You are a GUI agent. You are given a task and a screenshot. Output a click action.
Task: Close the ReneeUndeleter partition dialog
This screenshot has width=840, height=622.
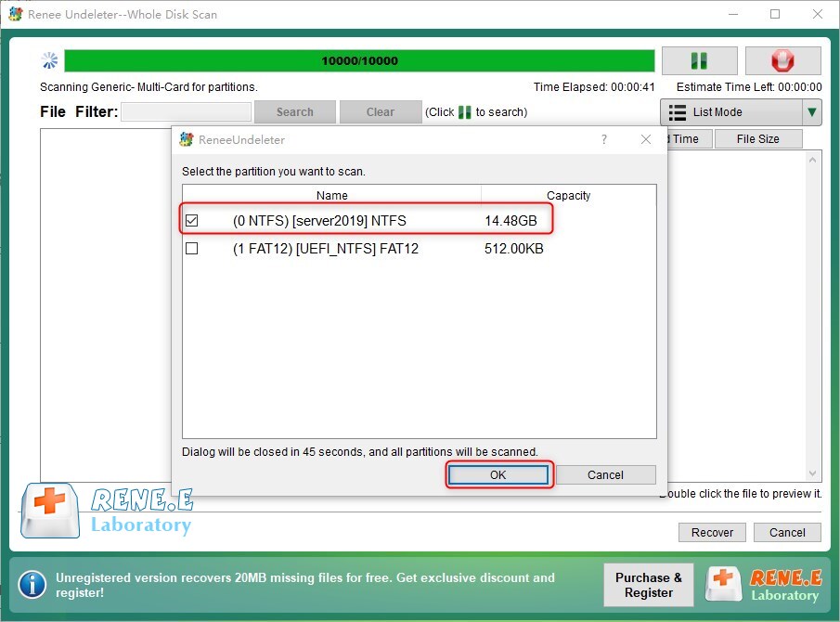click(x=646, y=139)
